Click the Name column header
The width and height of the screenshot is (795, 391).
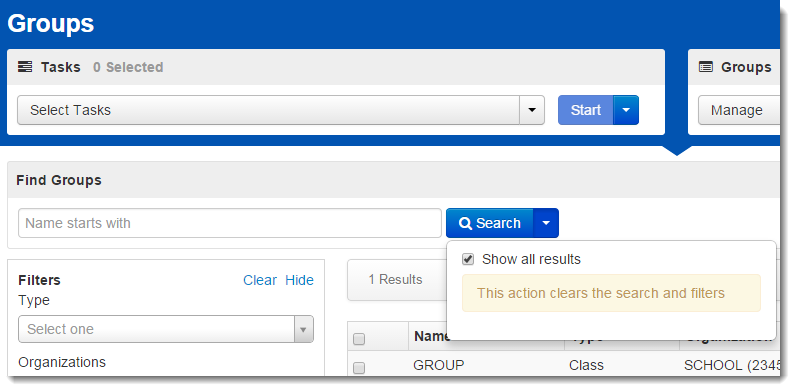(x=430, y=336)
